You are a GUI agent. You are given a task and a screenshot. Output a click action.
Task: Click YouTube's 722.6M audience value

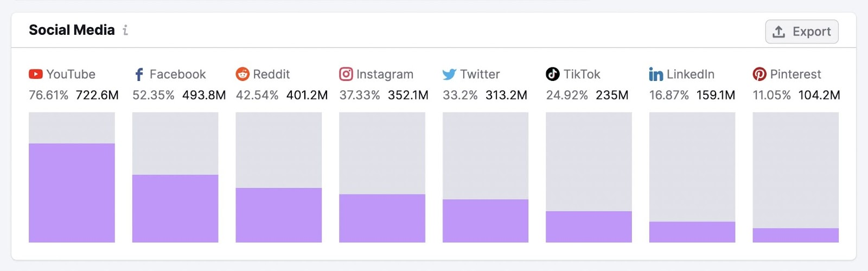97,96
